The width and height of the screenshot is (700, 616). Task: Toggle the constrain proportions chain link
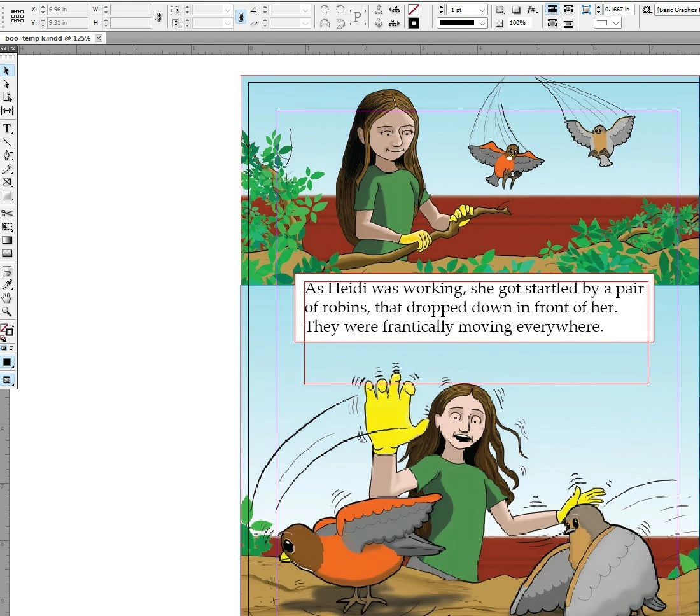[x=241, y=17]
